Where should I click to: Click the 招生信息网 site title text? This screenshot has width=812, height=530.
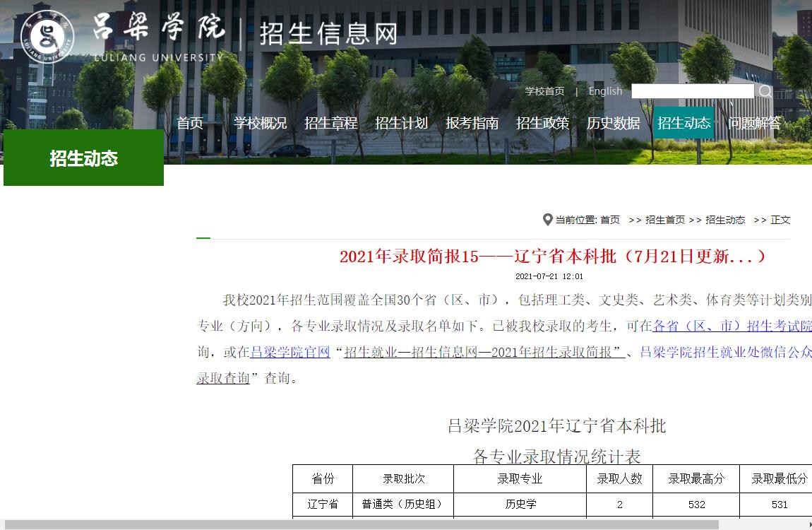pyautogui.click(x=328, y=34)
